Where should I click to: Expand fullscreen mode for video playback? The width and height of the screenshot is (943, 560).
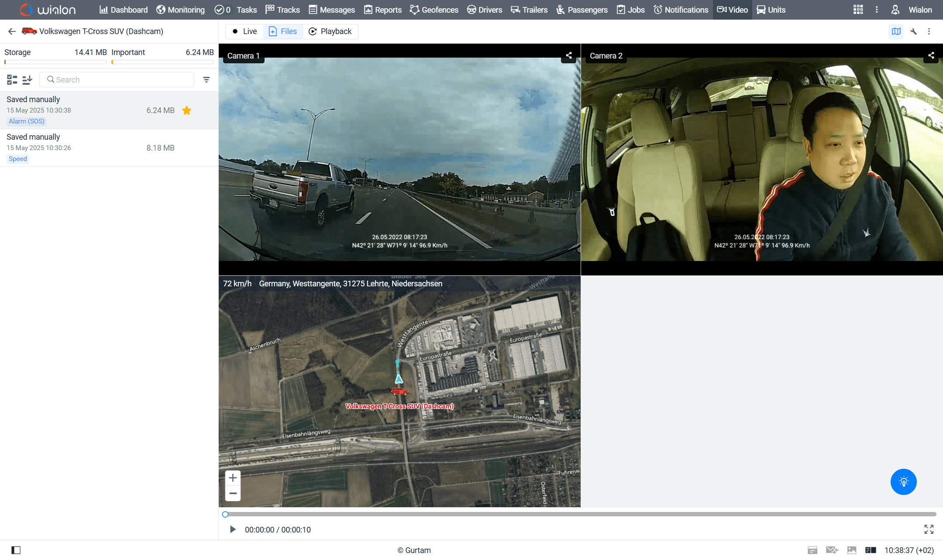[929, 529]
